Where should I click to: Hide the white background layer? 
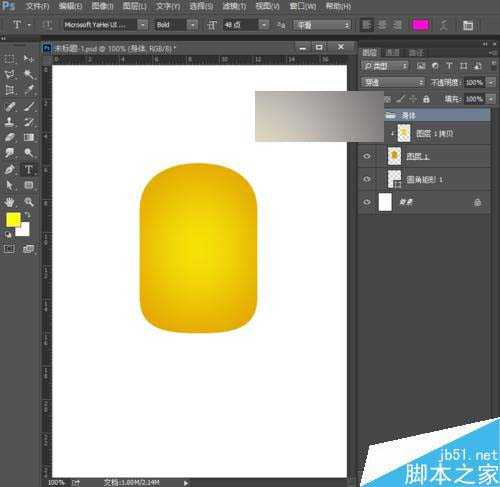tap(367, 202)
